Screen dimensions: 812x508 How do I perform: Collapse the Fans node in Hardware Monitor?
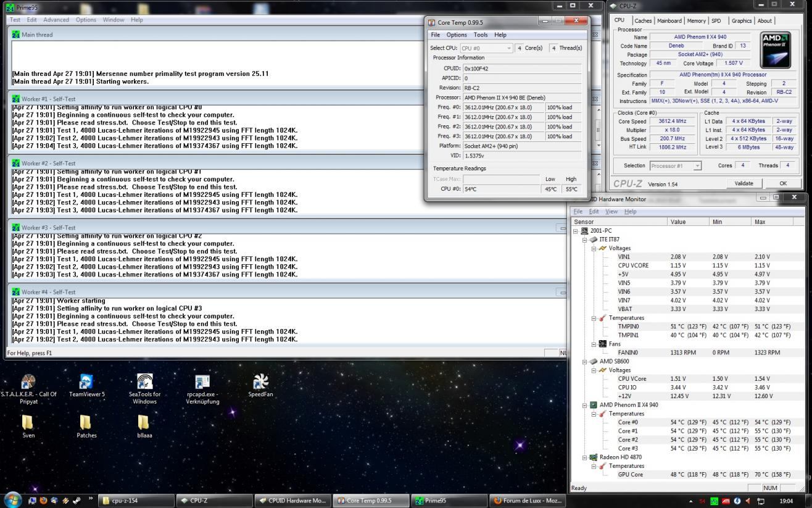tap(594, 344)
